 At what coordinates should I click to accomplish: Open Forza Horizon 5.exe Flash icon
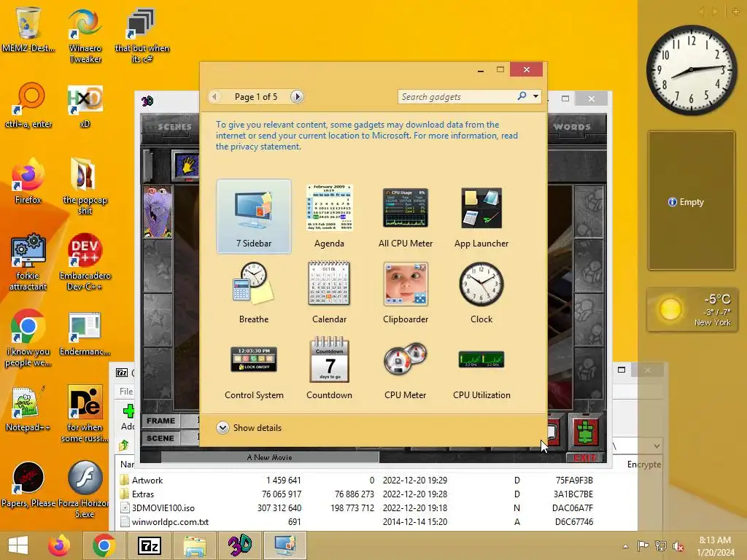click(85, 489)
